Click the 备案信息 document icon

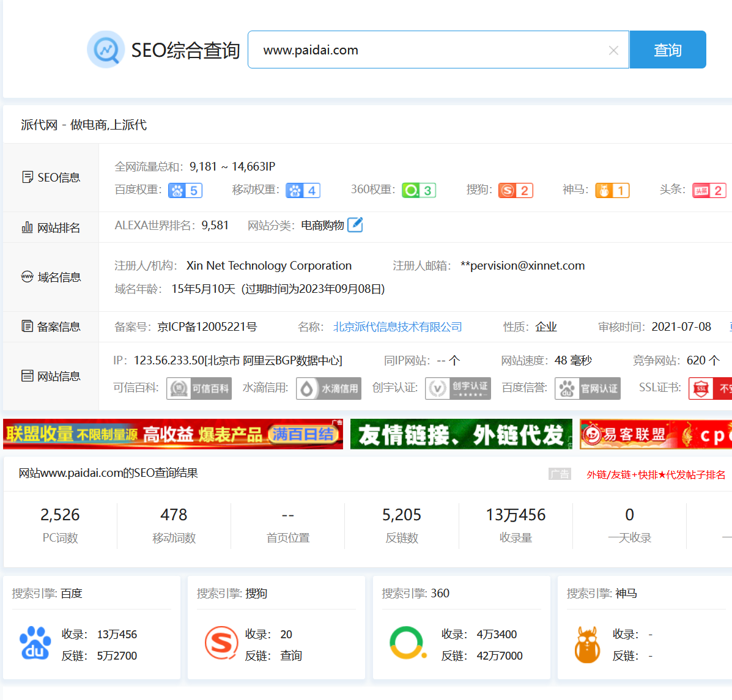(x=27, y=326)
